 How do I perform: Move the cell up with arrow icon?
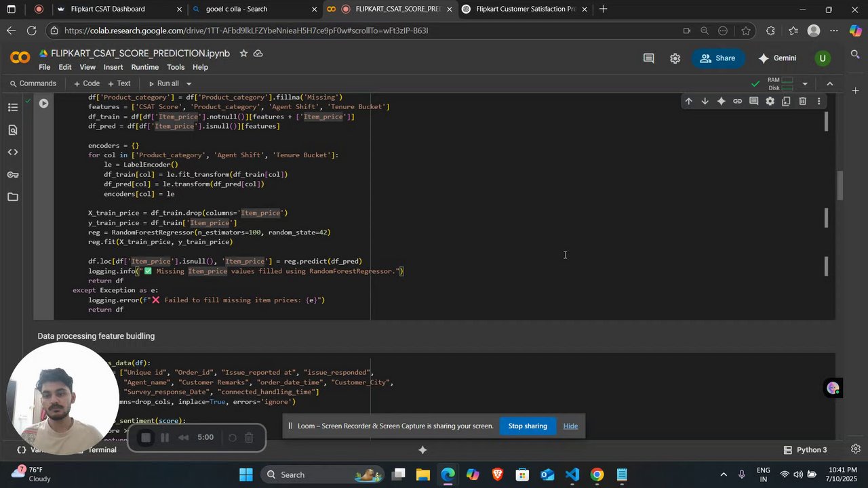688,102
